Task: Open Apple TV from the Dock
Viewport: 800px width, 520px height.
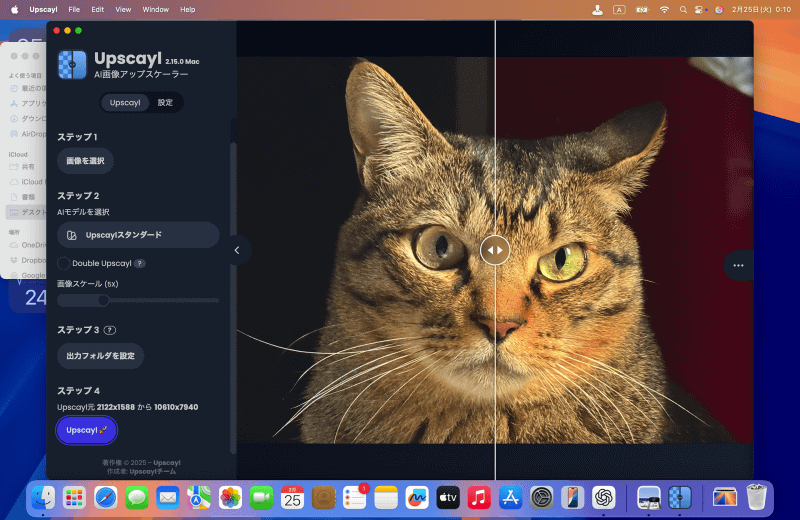Action: pos(448,498)
